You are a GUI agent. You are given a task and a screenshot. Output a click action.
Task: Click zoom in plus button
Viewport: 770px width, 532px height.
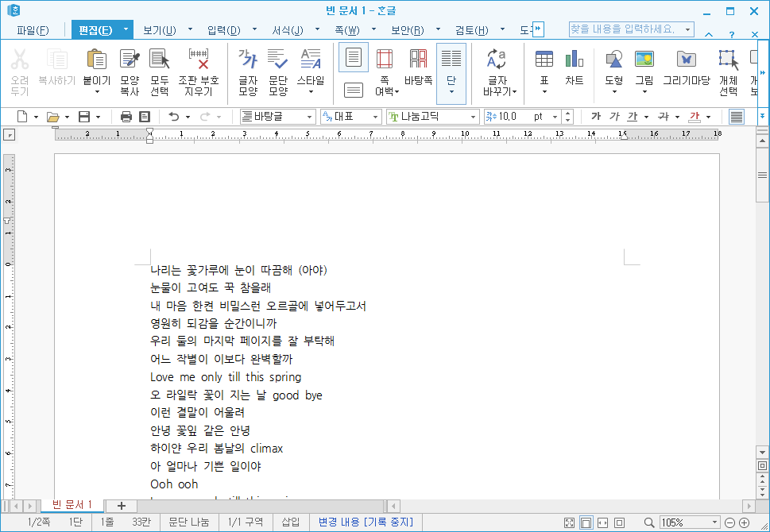[x=745, y=522]
